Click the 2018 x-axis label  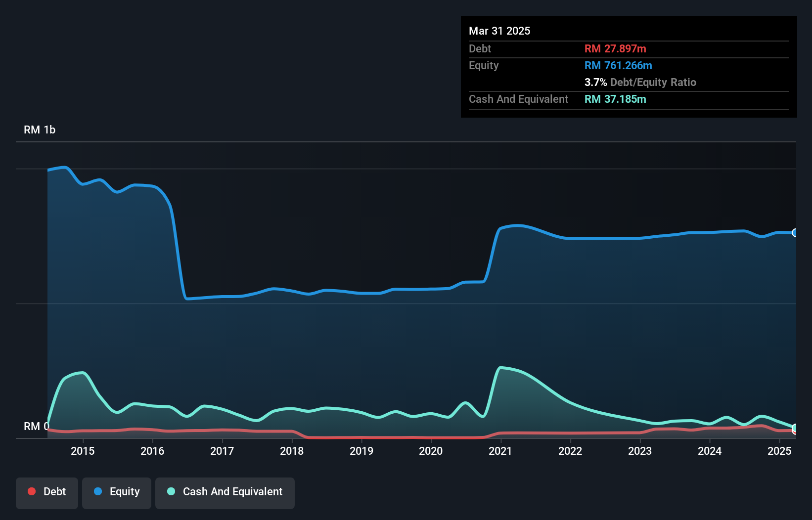(292, 451)
